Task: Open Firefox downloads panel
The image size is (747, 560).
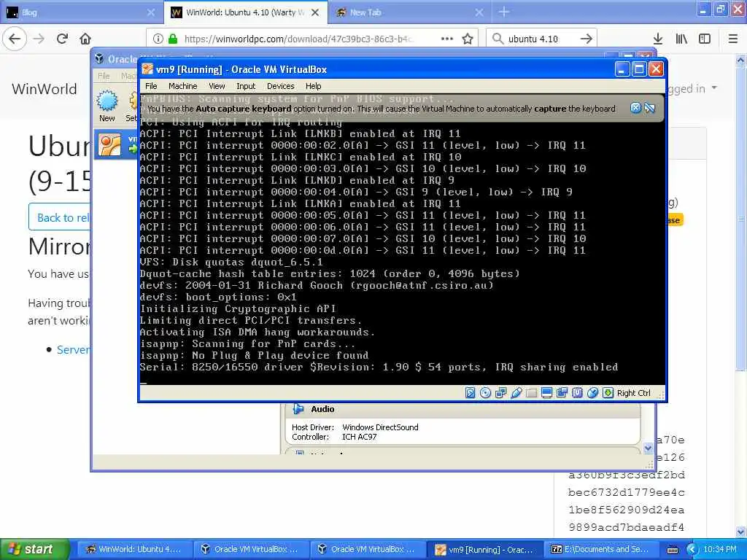Action: [x=658, y=39]
